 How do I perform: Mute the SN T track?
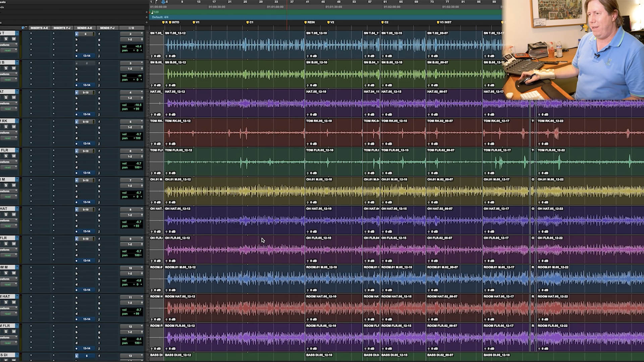[x=14, y=39]
